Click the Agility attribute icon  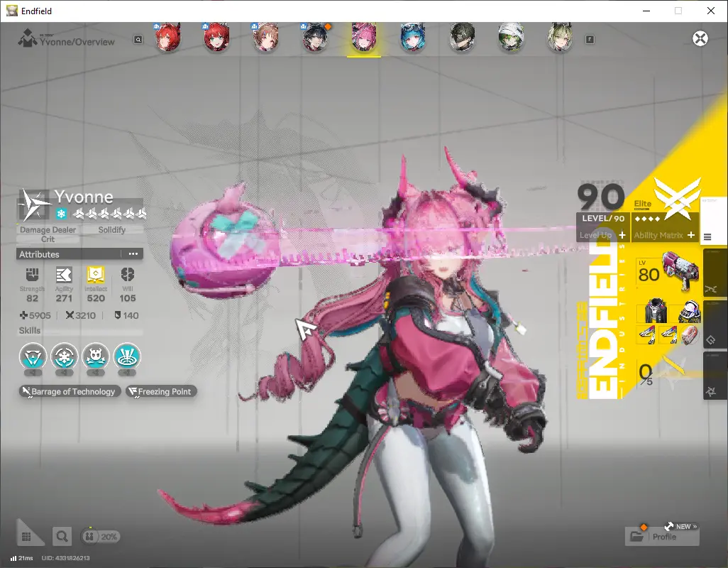click(x=64, y=275)
